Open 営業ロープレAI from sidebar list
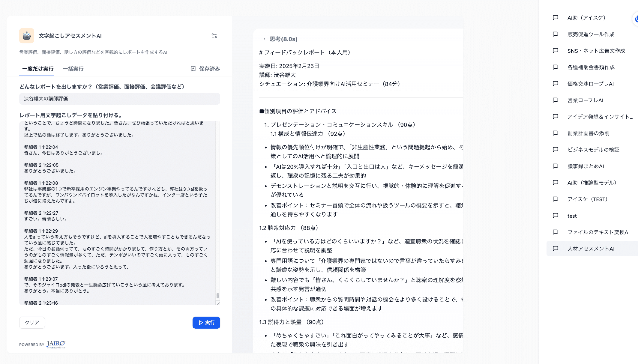Image resolution: width=638 pixels, height=364 pixels. [585, 100]
